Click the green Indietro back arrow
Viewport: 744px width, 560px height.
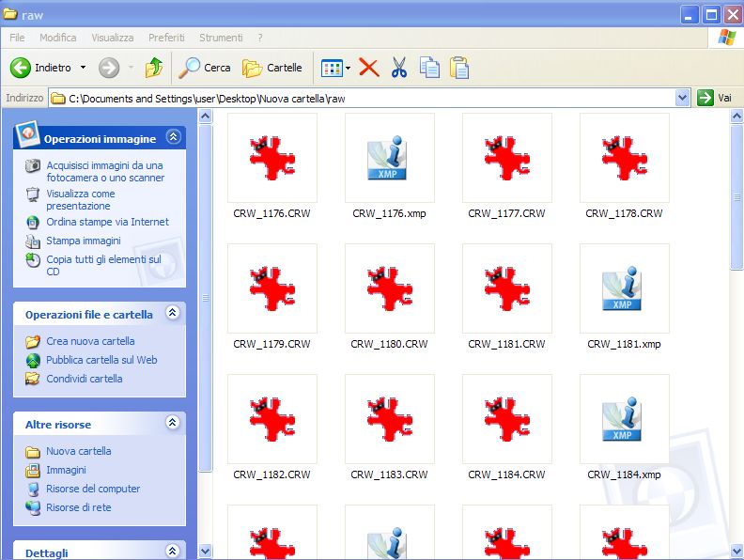pyautogui.click(x=21, y=68)
